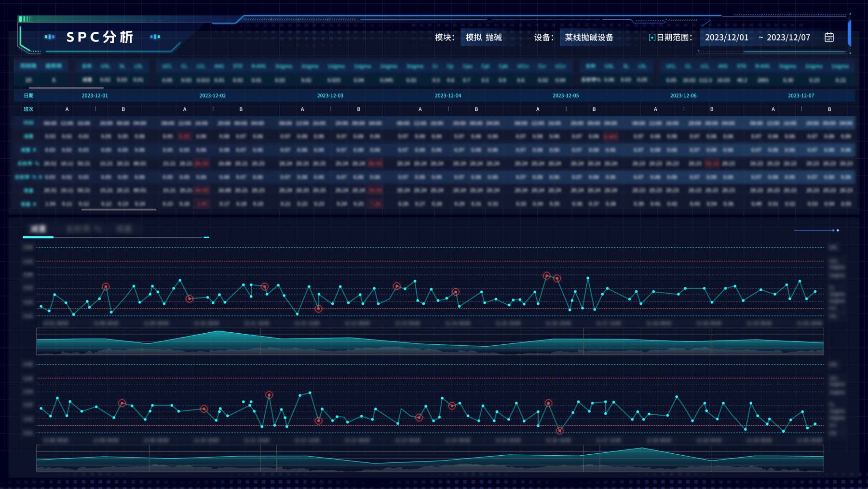Select the 2023-12-07 date column header
868x489 pixels.
click(x=800, y=95)
